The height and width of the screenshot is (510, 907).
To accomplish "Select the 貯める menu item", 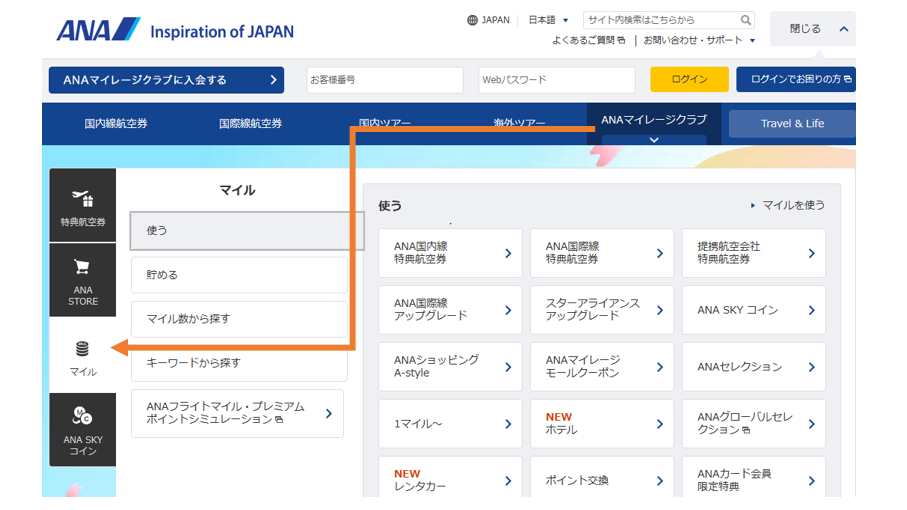I will [x=239, y=275].
